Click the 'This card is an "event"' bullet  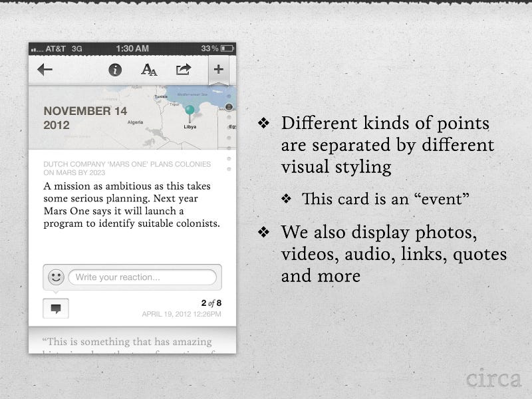[x=386, y=199]
